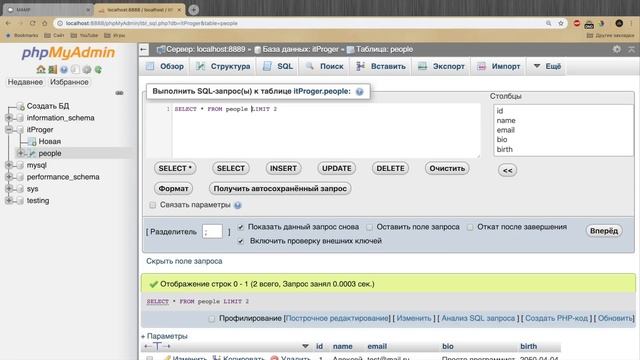This screenshot has height=360, width=640.
Task: Click the sidebar link chain icon
Action: [119, 93]
